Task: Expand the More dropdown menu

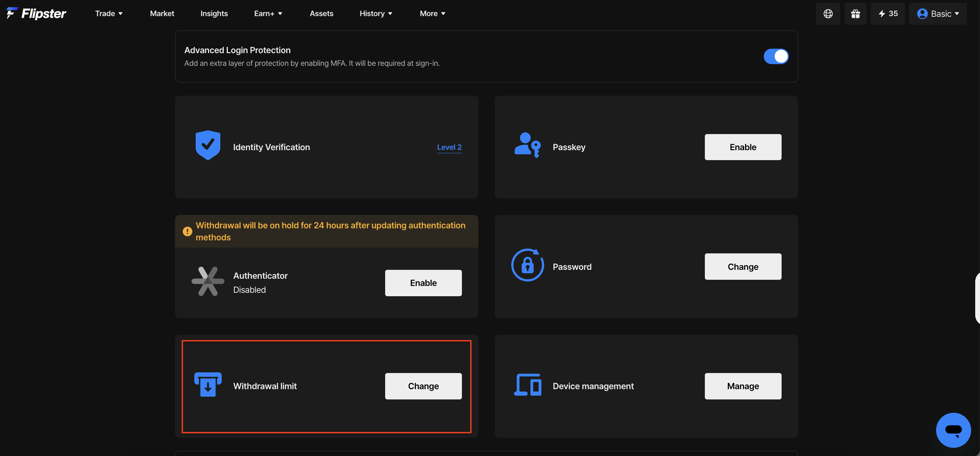Action: (432, 13)
